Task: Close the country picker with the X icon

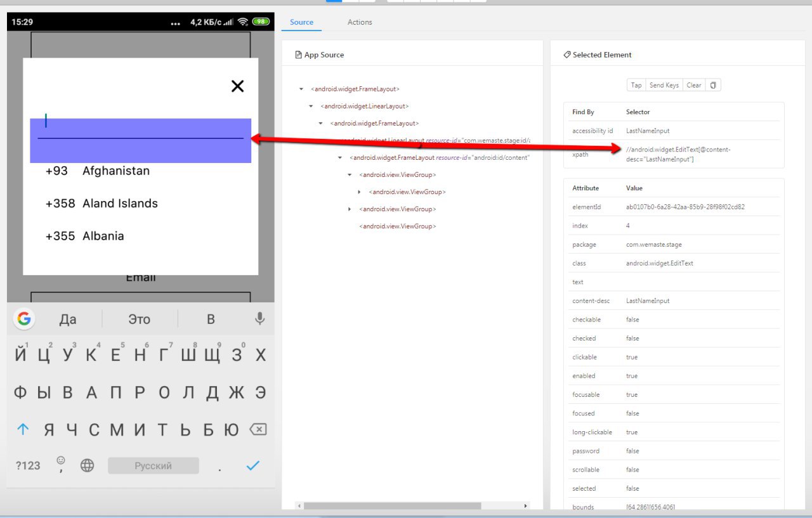Action: [237, 86]
